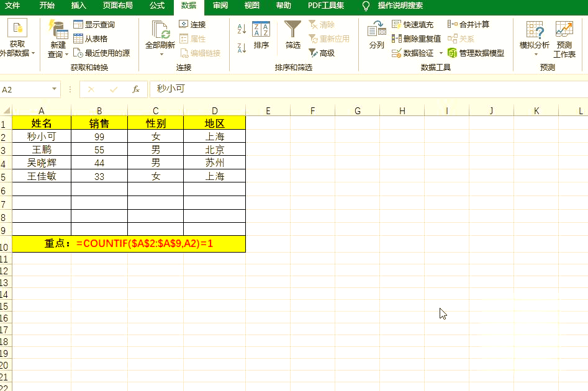Click Properties (属性) in Connections group

(192, 38)
